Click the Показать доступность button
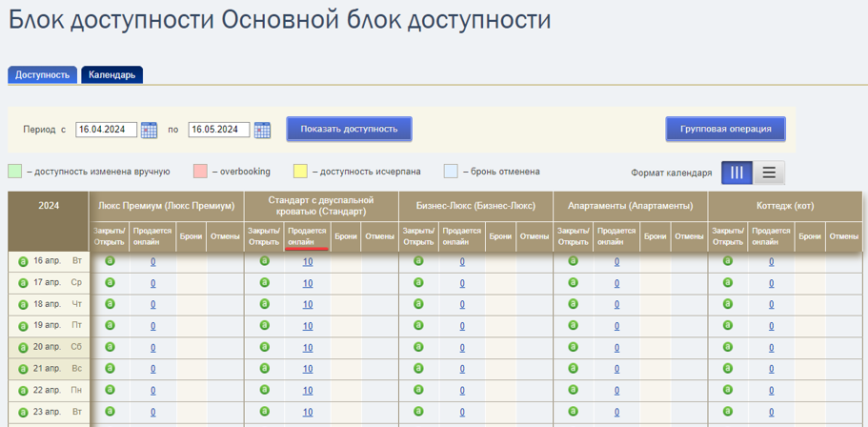868x427 pixels. [350, 129]
